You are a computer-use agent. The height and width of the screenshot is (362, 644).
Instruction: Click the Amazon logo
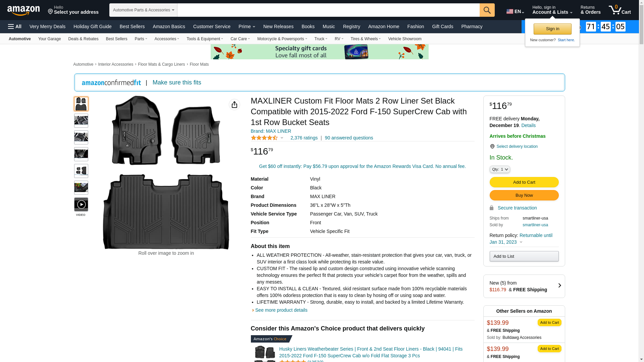[23, 11]
